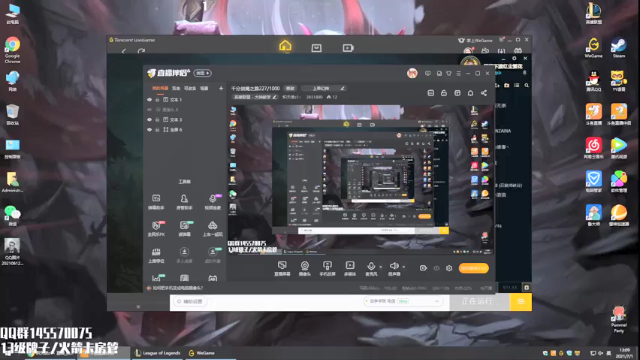
Task: Click the orange start streaming button
Action: click(473, 268)
